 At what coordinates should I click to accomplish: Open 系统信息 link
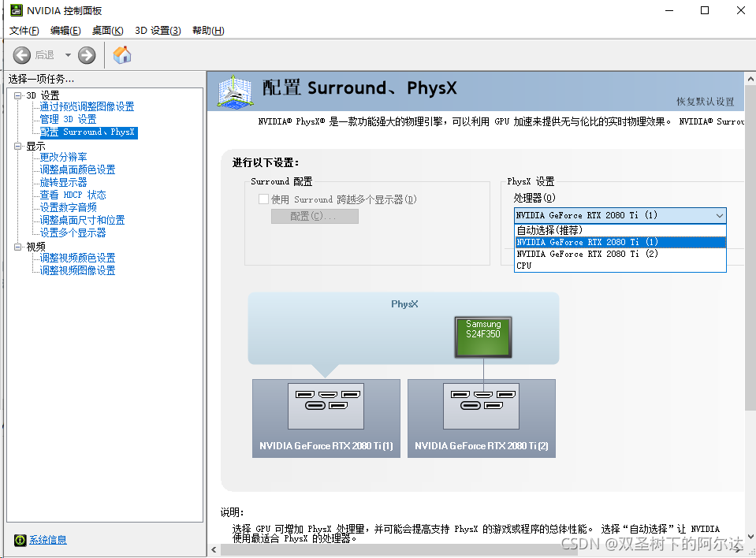(48, 540)
